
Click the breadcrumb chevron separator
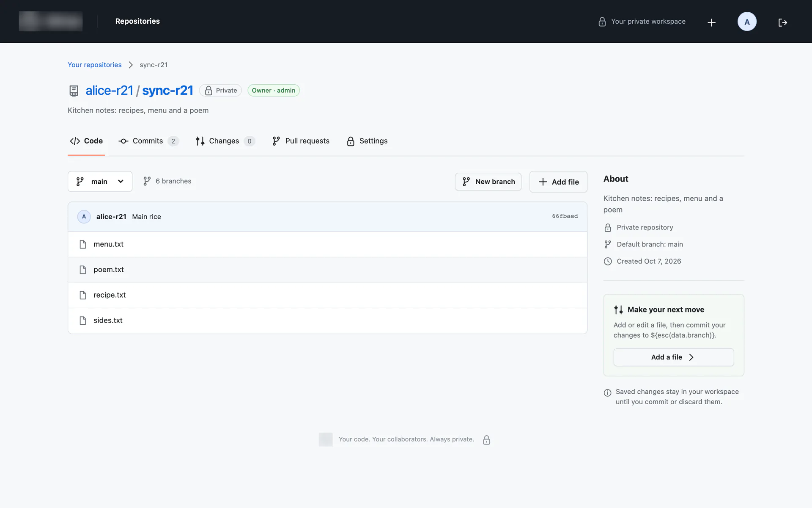131,65
